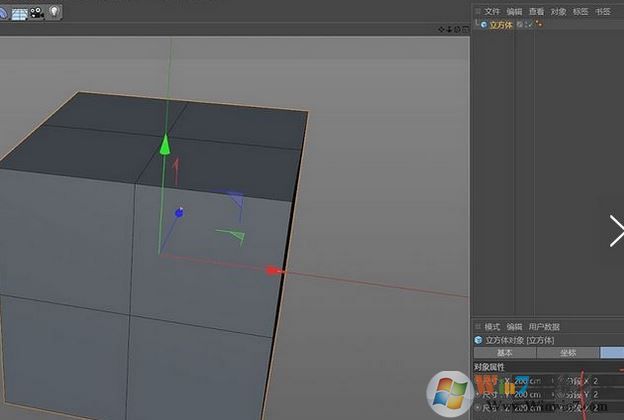Open the 用户数据 menu
The width and height of the screenshot is (624, 420).
point(544,327)
